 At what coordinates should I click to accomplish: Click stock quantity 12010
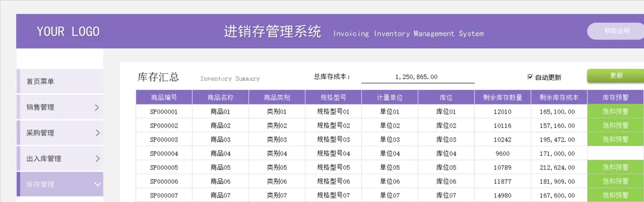503,111
